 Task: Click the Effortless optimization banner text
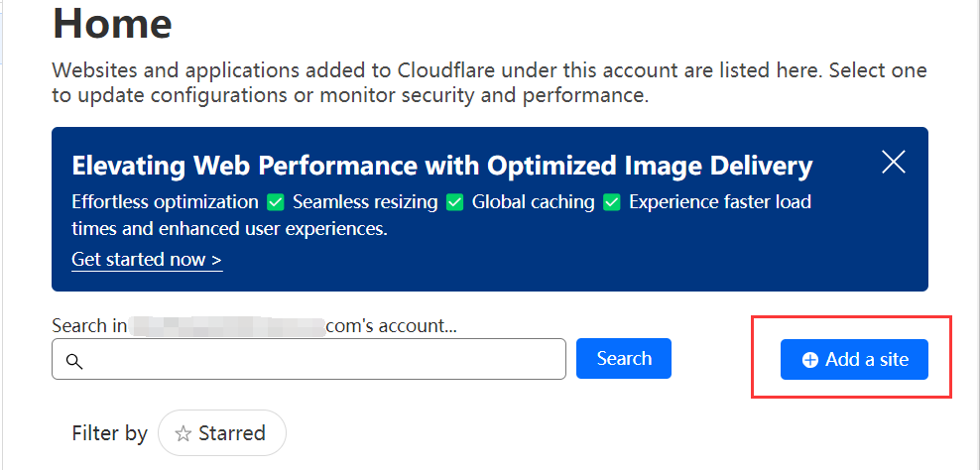[x=165, y=202]
